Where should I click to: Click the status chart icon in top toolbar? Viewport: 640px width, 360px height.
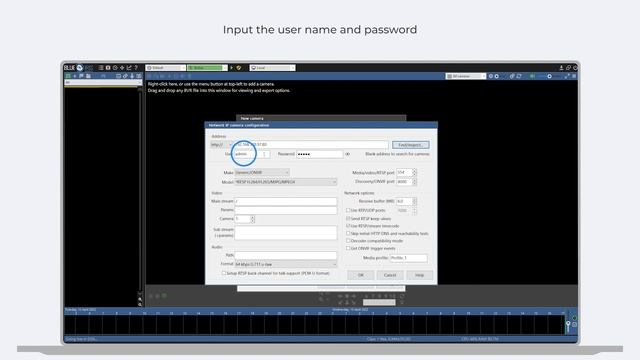click(x=129, y=68)
